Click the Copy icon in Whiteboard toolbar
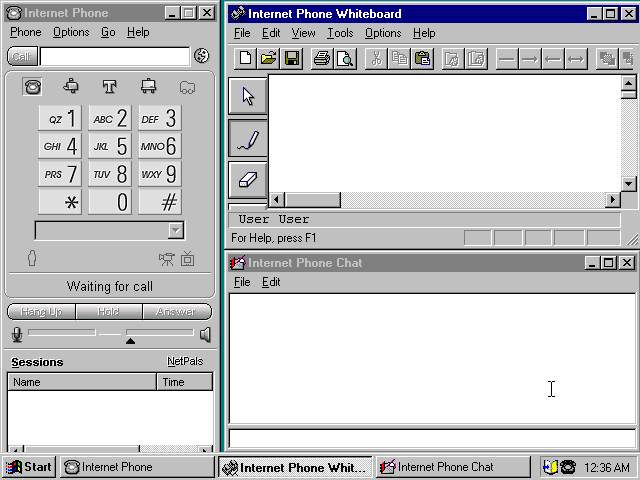 click(x=399, y=59)
